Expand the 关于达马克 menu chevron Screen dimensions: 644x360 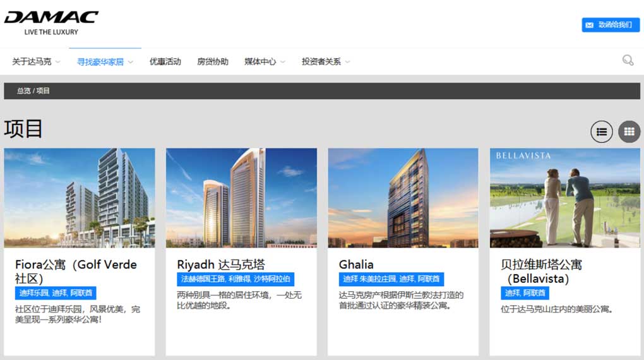[x=58, y=62]
